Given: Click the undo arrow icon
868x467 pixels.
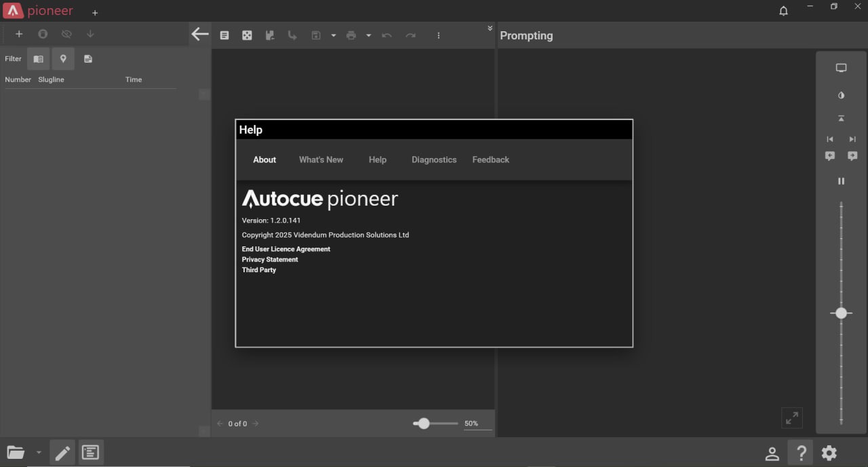Looking at the screenshot, I should 387,35.
